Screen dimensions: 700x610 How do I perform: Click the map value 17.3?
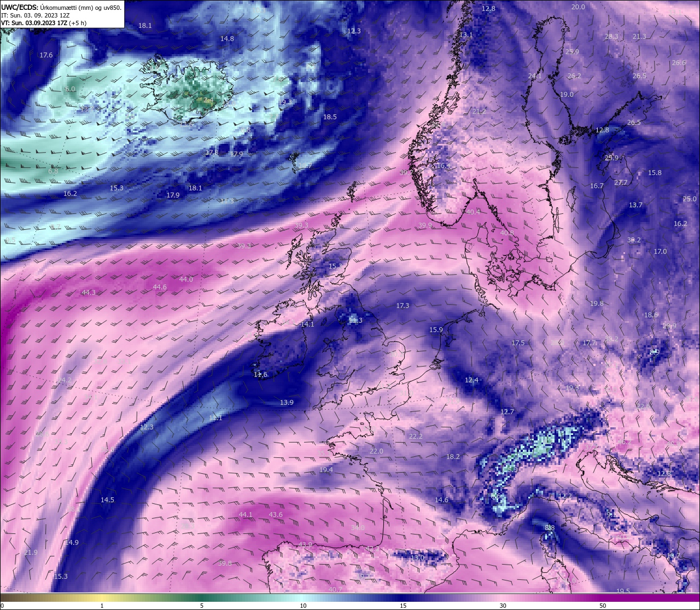pos(402,306)
